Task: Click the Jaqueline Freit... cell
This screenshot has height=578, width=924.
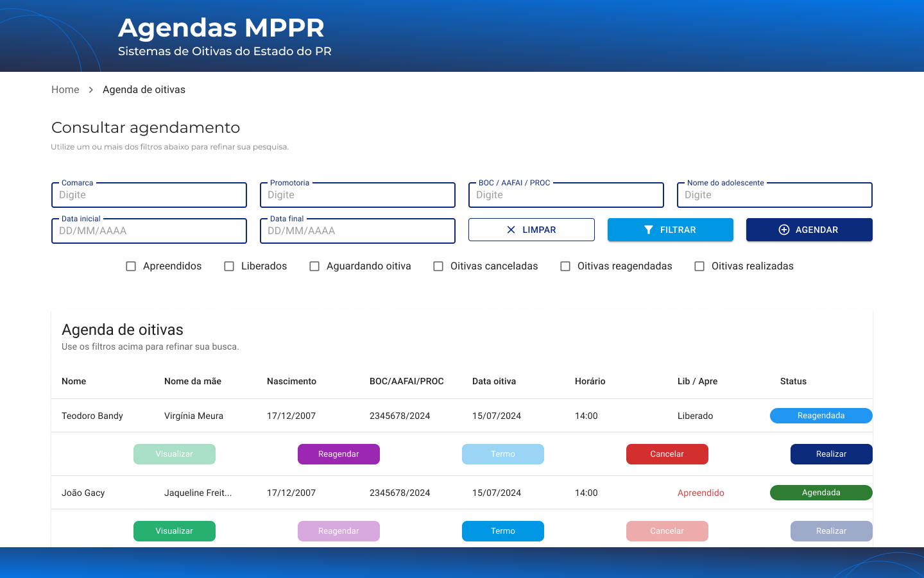Action: click(198, 493)
